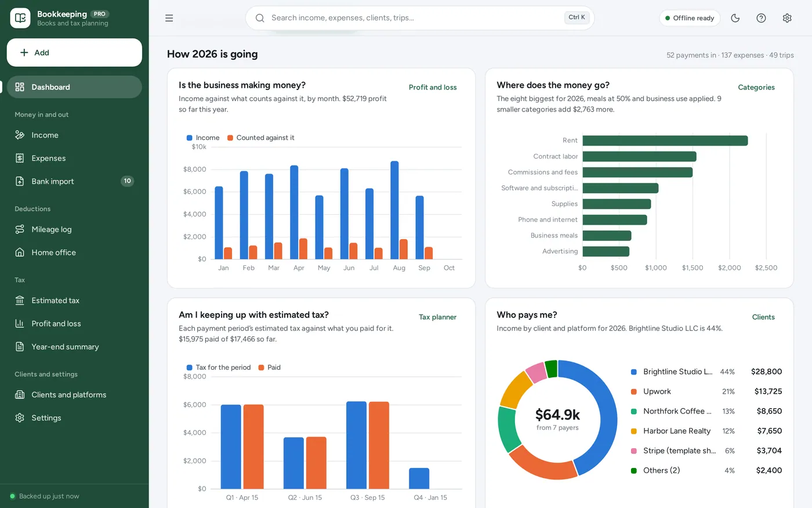The height and width of the screenshot is (508, 812).
Task: Click the Add button
Action: 74,53
